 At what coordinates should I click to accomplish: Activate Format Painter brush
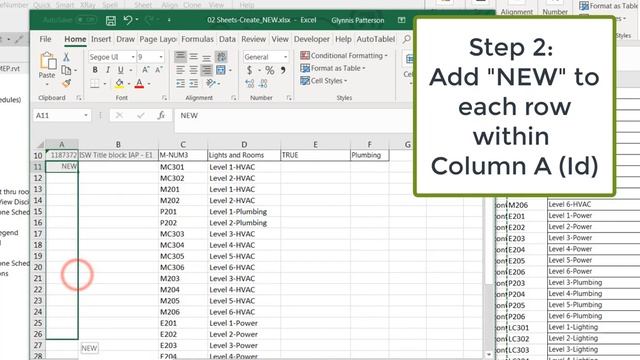[67, 83]
